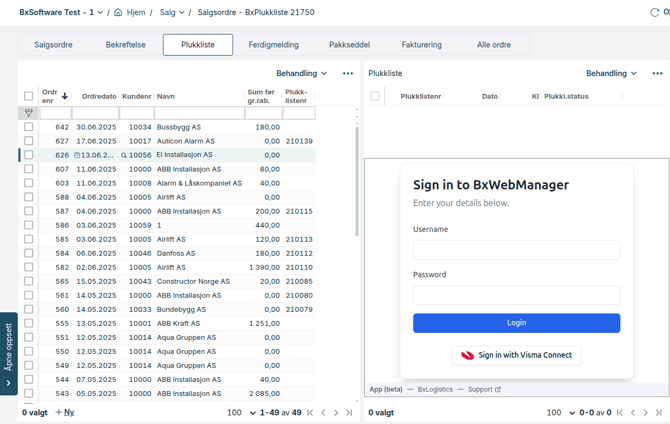670x424 pixels.
Task: Click the calendar icon in order 626 row
Action: coord(77,155)
